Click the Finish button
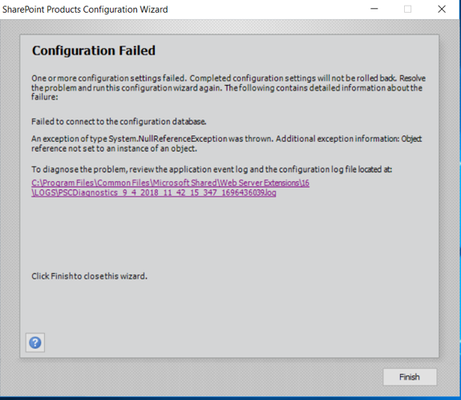The width and height of the screenshot is (461, 400). coord(410,377)
